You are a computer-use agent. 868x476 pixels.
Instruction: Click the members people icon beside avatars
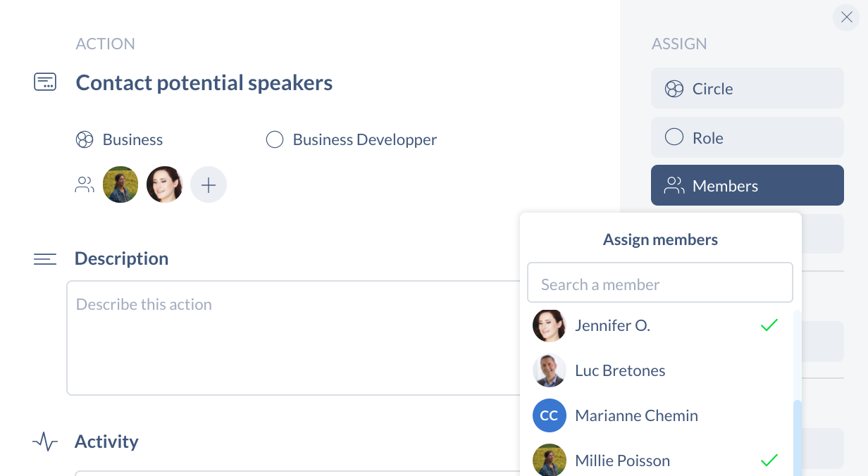(85, 184)
